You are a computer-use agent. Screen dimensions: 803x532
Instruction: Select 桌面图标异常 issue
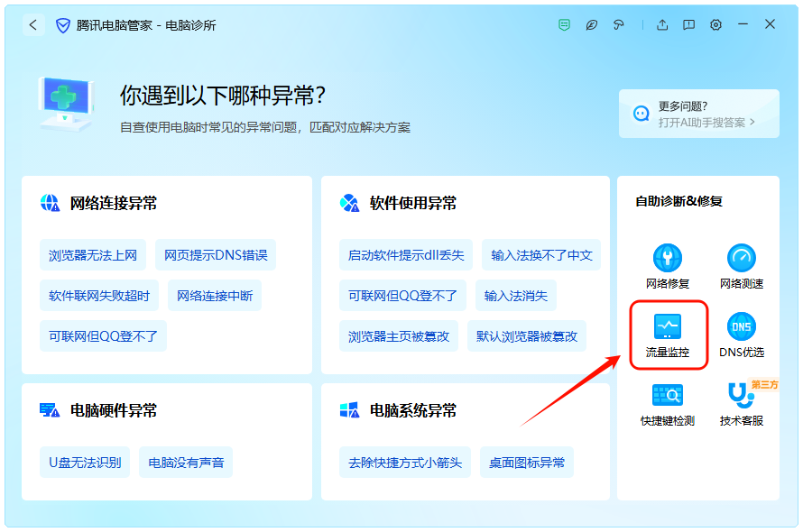526,463
